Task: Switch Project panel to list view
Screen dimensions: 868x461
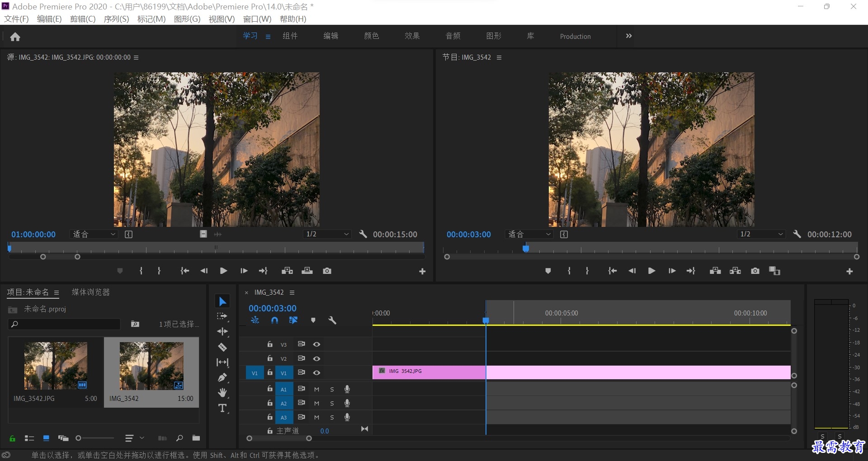Action: (29, 438)
